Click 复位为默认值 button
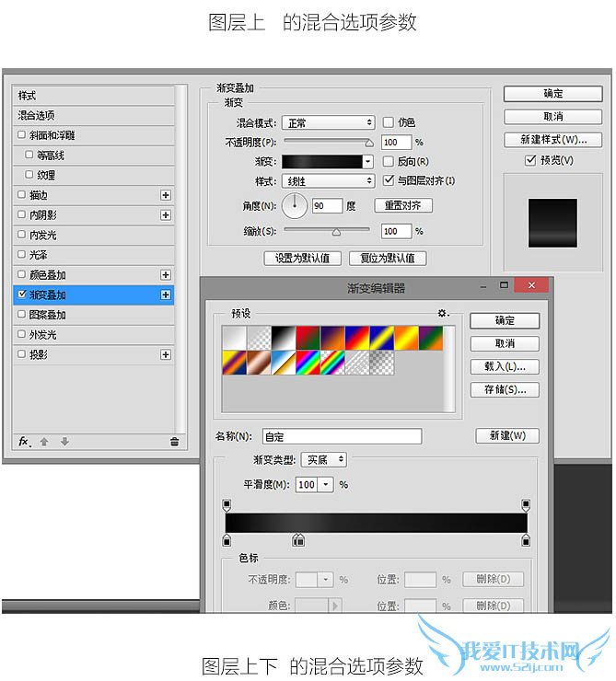Screen dimensions: 616x681 click(388, 259)
